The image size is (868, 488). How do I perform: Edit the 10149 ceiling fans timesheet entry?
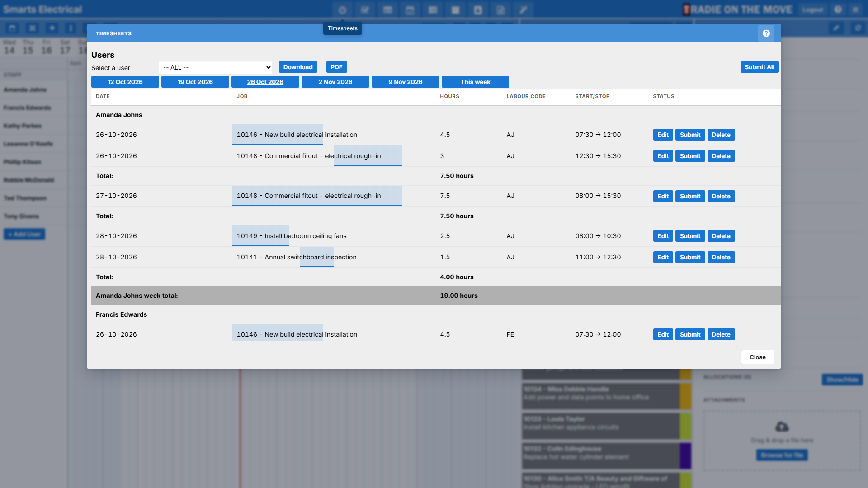click(x=663, y=236)
